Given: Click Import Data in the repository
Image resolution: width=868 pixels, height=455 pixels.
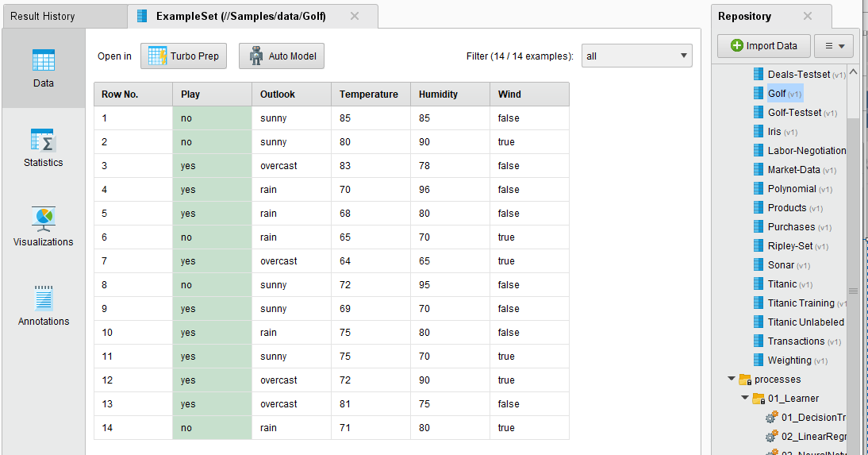Looking at the screenshot, I should coord(763,46).
